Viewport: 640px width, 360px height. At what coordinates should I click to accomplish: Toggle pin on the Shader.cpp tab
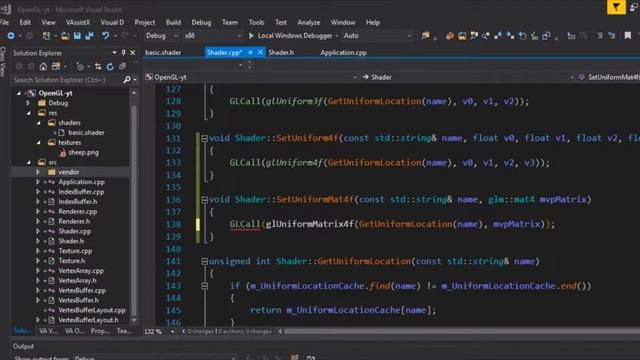pos(250,53)
